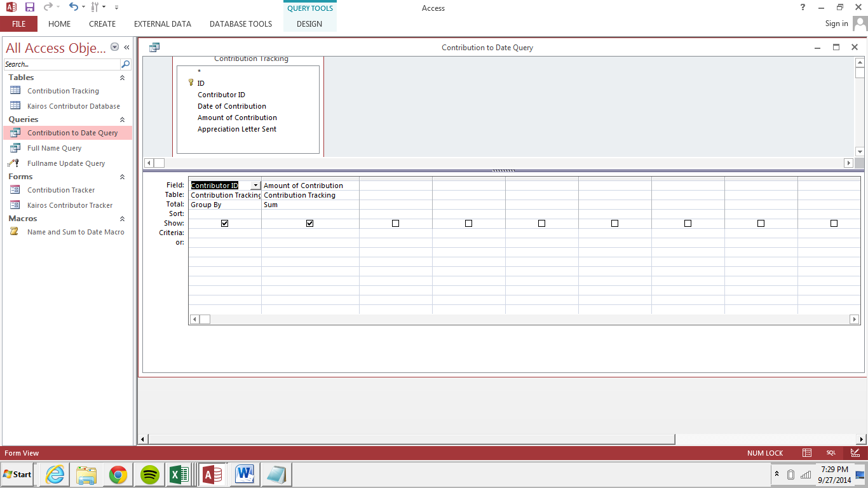The height and width of the screenshot is (488, 868).
Task: Open the FILE tab
Action: point(19,24)
